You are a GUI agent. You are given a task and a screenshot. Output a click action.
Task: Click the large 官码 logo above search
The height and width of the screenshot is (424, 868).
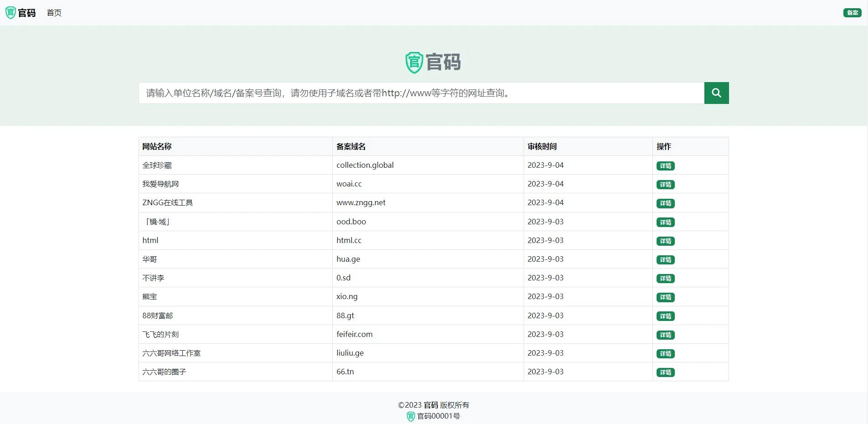pyautogui.click(x=433, y=62)
